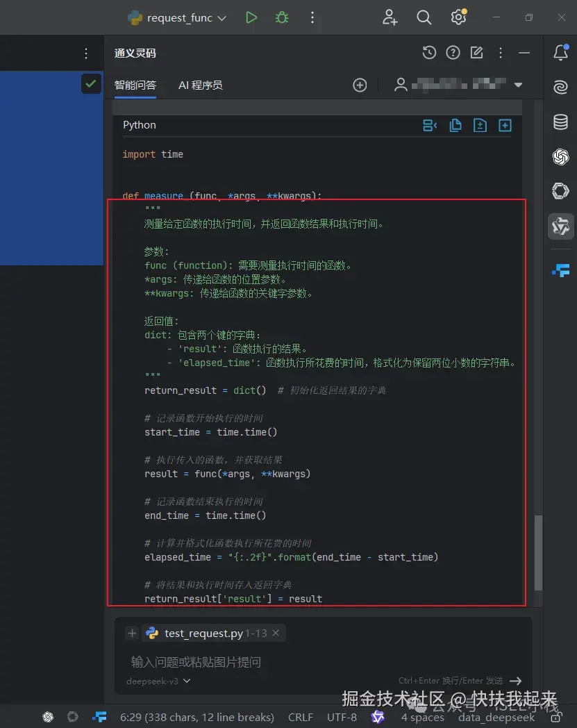Expand the user account dropdown
The image size is (577, 728).
(x=518, y=85)
